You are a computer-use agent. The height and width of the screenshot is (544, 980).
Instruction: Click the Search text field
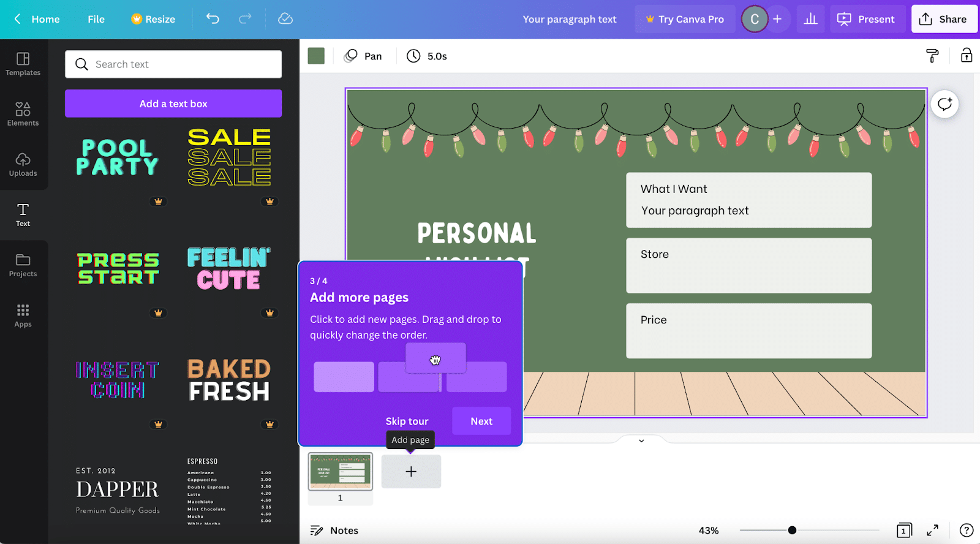173,64
